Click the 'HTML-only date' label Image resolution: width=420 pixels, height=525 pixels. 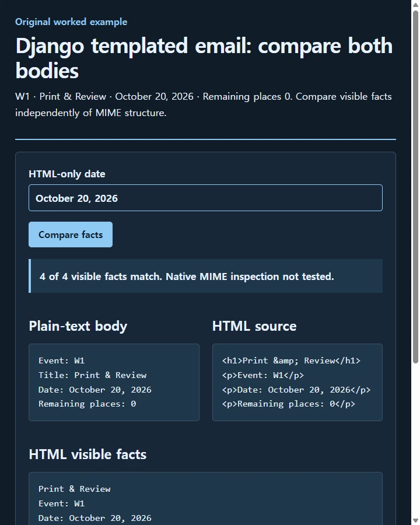[67, 174]
